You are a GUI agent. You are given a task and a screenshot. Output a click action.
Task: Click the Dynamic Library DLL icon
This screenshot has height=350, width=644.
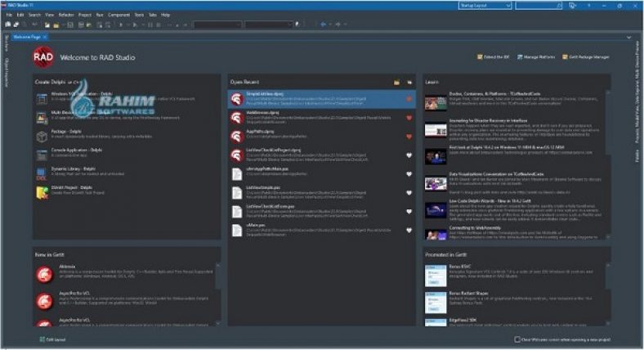pos(42,173)
